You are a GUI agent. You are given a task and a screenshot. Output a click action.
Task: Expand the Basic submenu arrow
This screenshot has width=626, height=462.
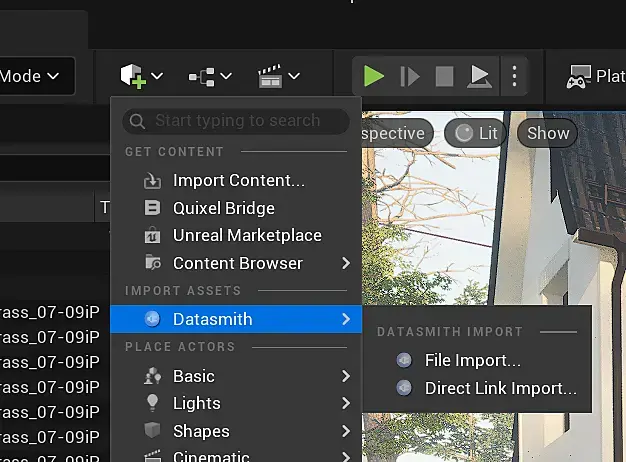pyautogui.click(x=346, y=376)
